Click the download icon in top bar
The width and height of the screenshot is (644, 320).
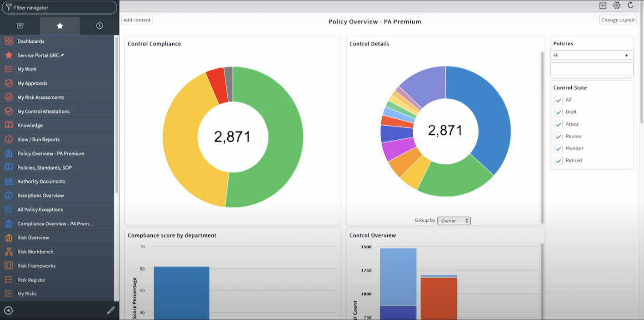click(603, 5)
